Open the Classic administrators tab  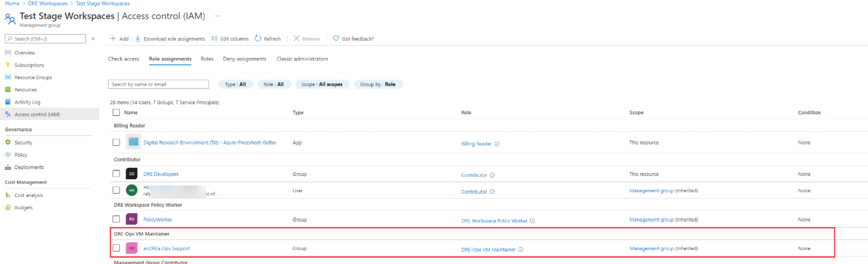302,59
